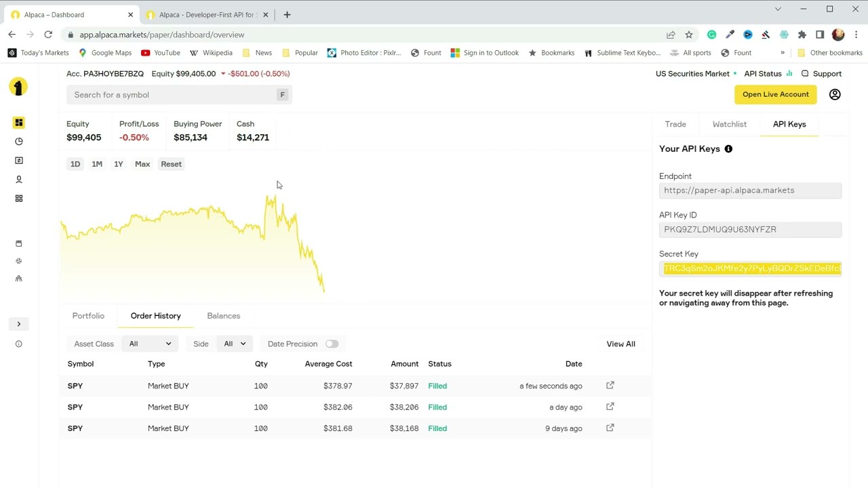The width and height of the screenshot is (868, 488).
Task: Open the account person sidebar icon
Action: pos(19,180)
